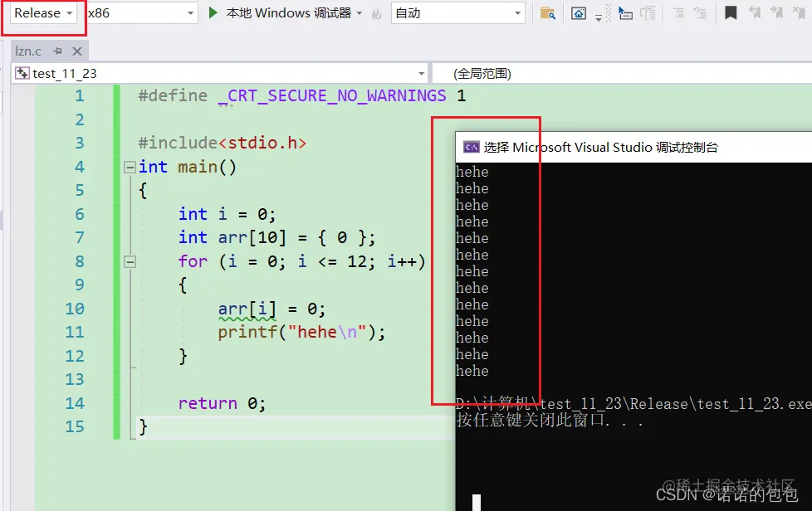Open the Release configuration dropdown
Viewport: 812px width, 511px height.
[43, 13]
